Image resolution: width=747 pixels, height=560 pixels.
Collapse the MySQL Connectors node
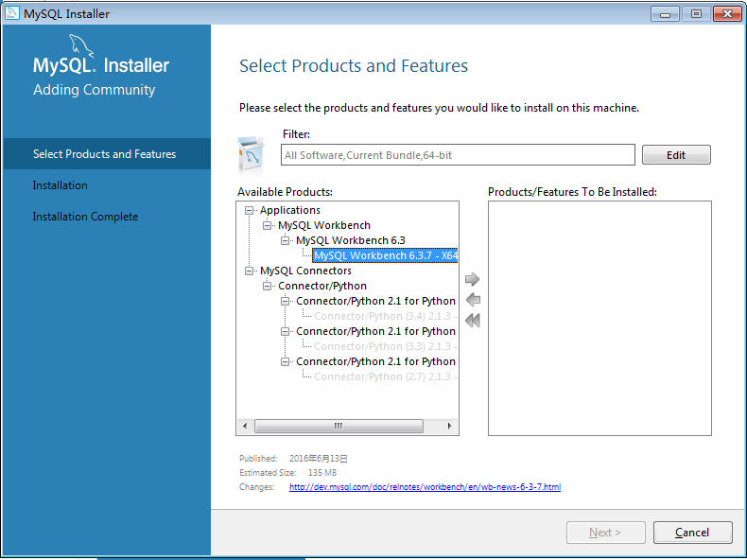click(249, 271)
